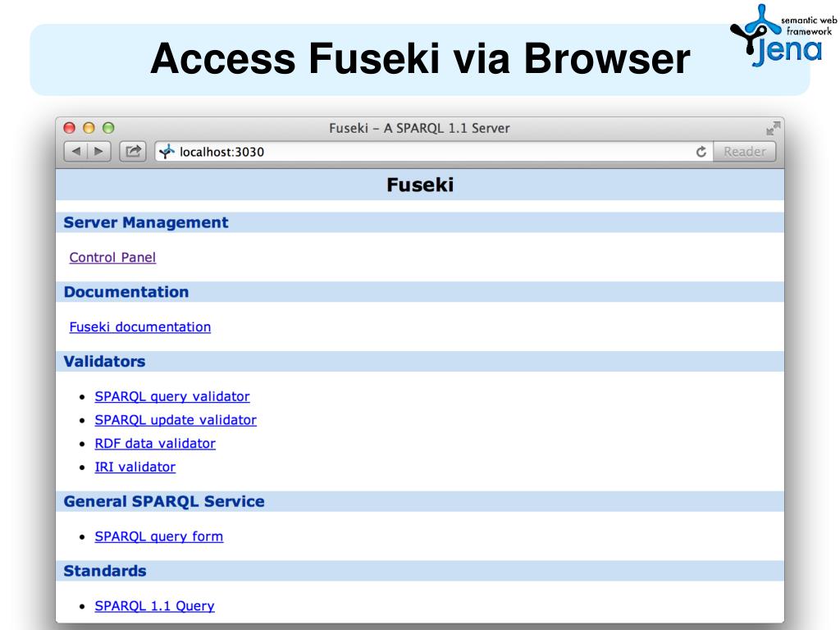This screenshot has width=840, height=630.
Task: Open the SPARQL query validator link
Action: tap(172, 397)
